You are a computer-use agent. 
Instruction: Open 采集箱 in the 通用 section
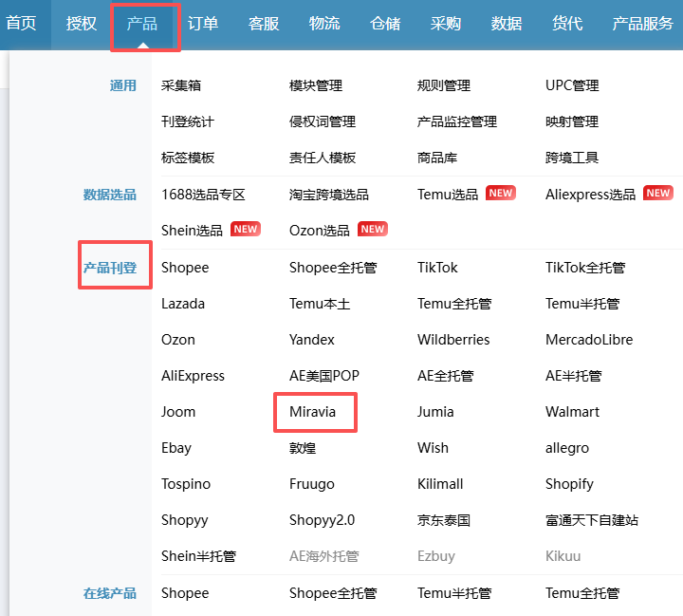[181, 85]
